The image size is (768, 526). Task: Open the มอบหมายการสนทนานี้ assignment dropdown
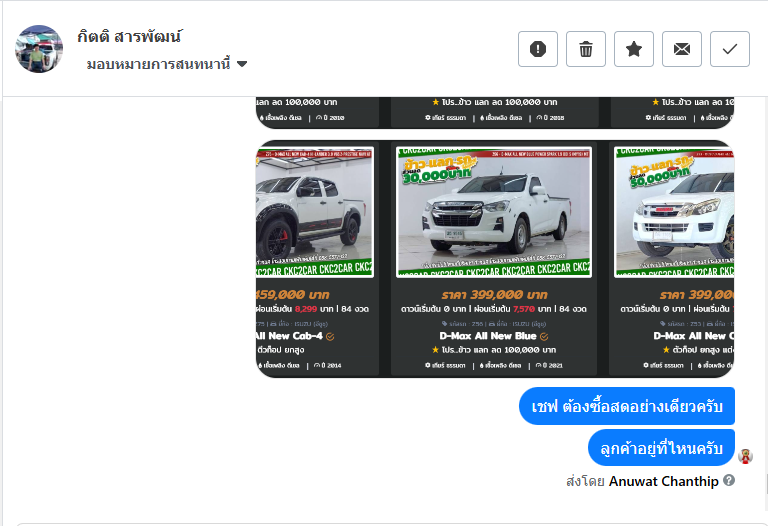[x=167, y=64]
